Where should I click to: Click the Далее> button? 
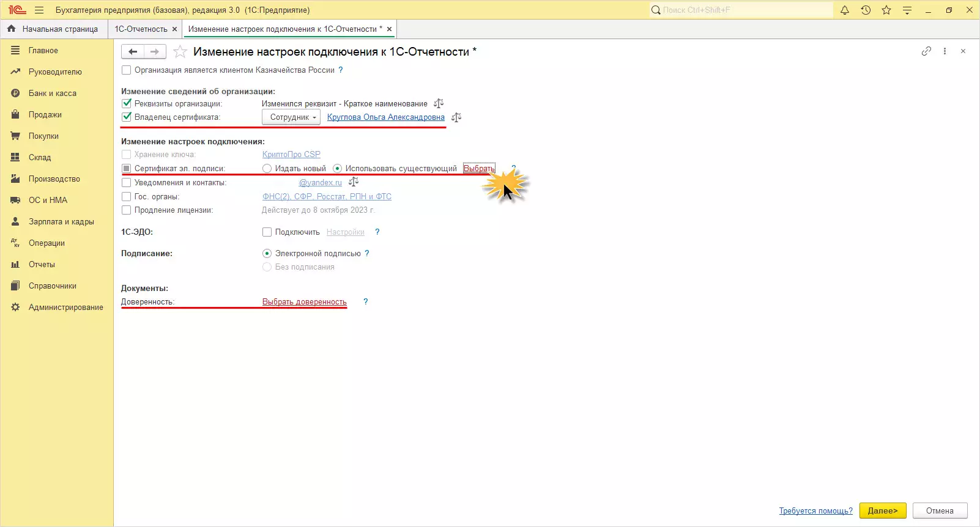point(883,510)
